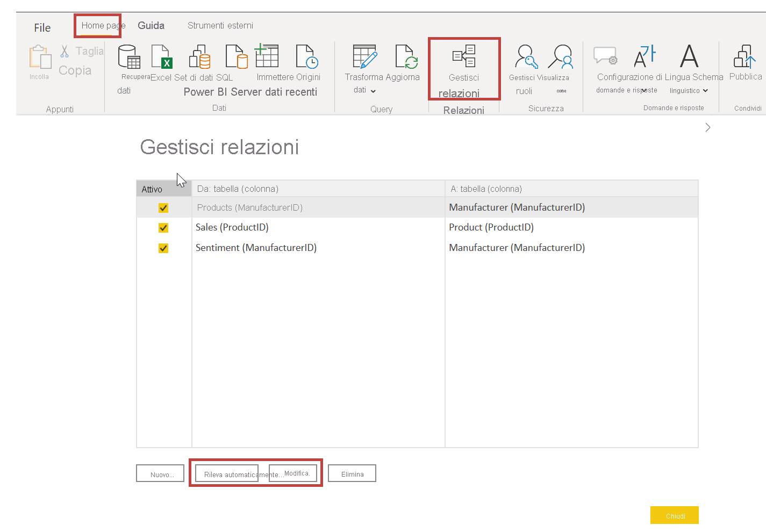Click the SQL Server icon
This screenshot has height=532, width=766.
tap(237, 57)
